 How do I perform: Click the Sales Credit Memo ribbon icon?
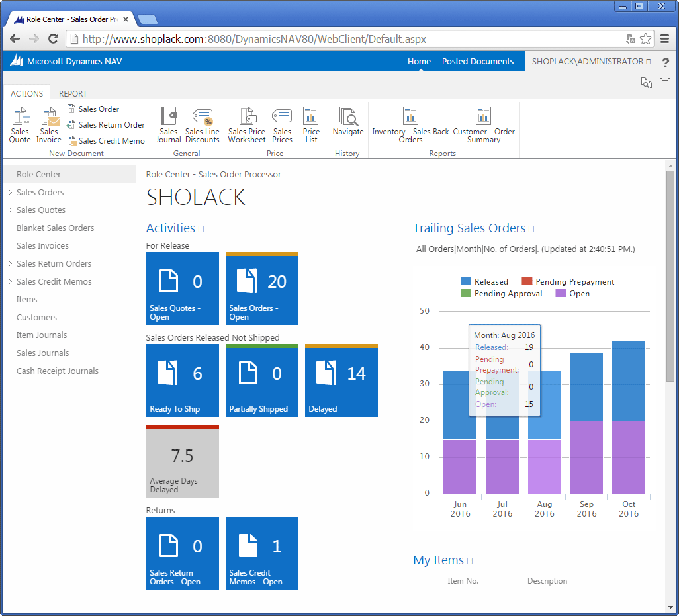point(71,141)
